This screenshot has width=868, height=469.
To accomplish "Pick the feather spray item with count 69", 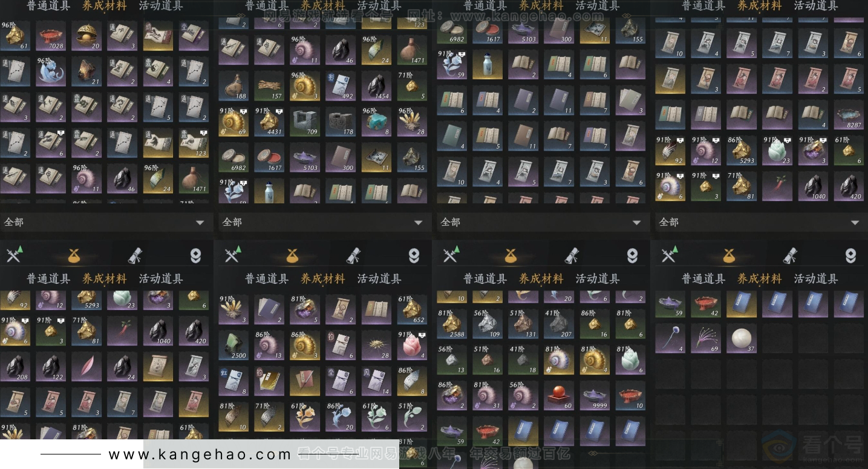I will 706,338.
